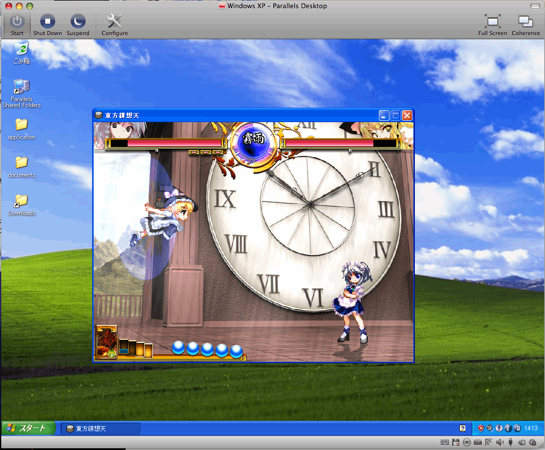Viewport: 545px width, 450px height.
Task: Open the スタート start menu
Action: pos(28,428)
